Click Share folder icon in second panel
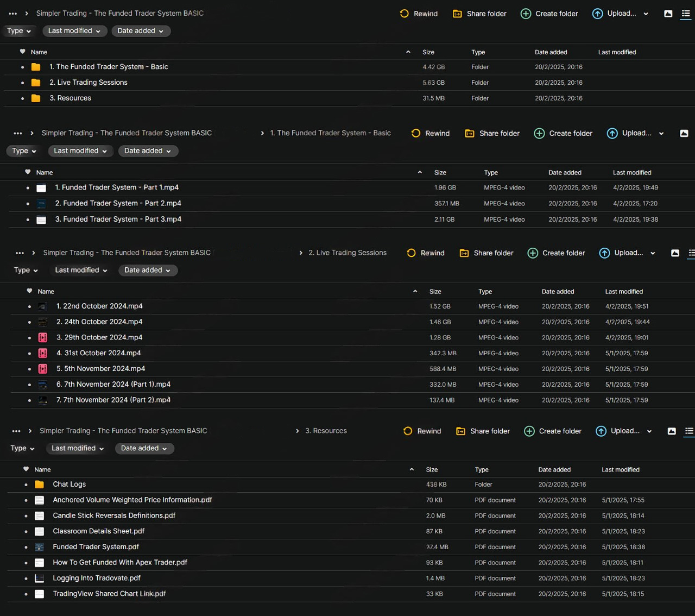 click(470, 134)
